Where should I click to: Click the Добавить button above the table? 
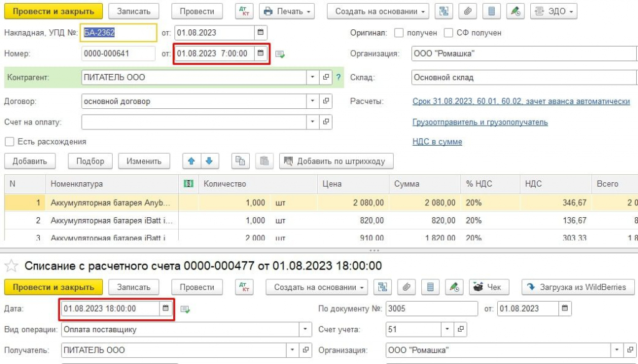pyautogui.click(x=30, y=161)
